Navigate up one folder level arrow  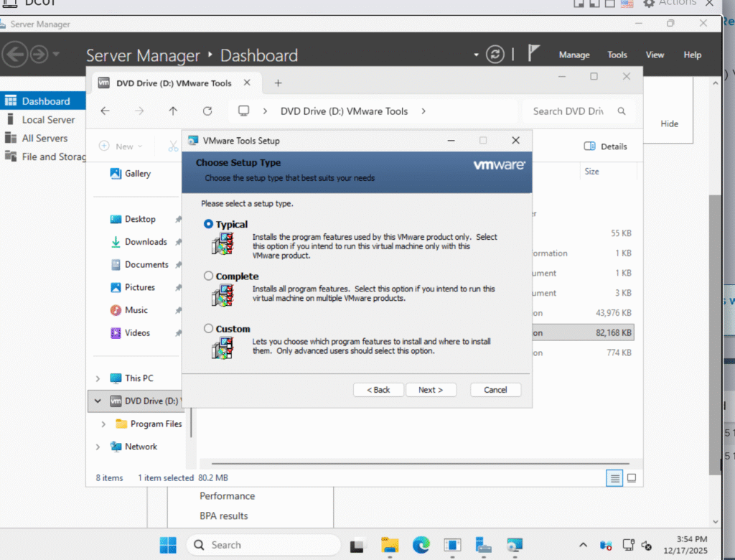point(173,111)
